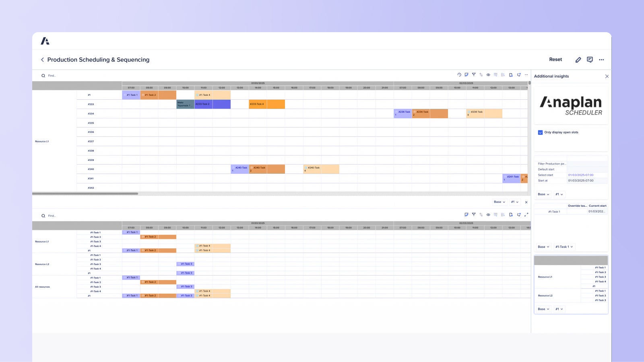Click the expand-to-fullscreen icon on the bottom chart
The height and width of the screenshot is (362, 644).
click(527, 216)
